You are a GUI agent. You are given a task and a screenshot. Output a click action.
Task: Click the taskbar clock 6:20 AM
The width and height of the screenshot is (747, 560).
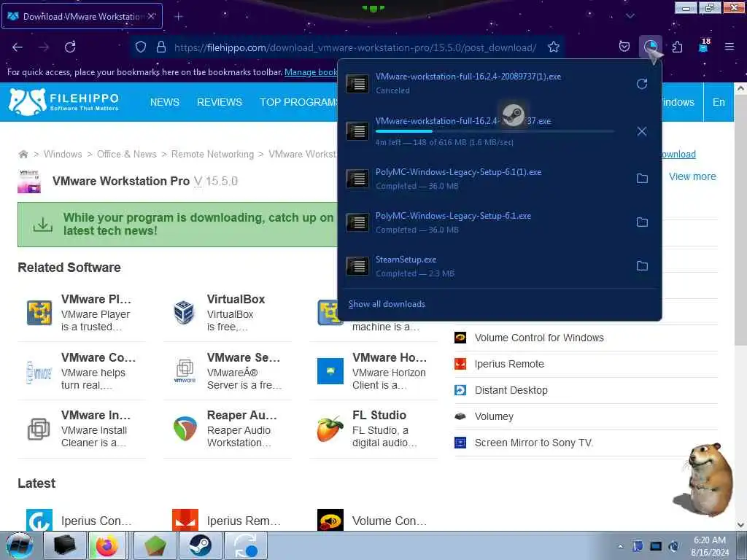coord(710,545)
